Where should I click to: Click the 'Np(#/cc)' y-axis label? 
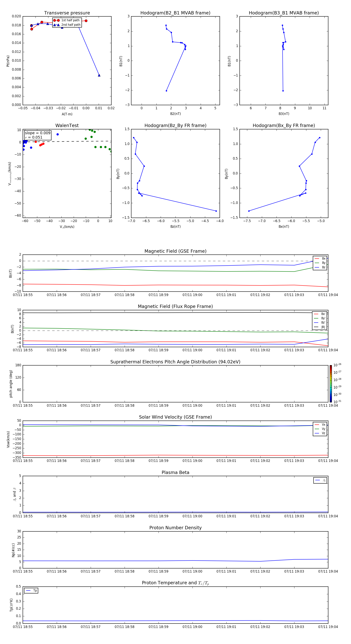coord(13,550)
